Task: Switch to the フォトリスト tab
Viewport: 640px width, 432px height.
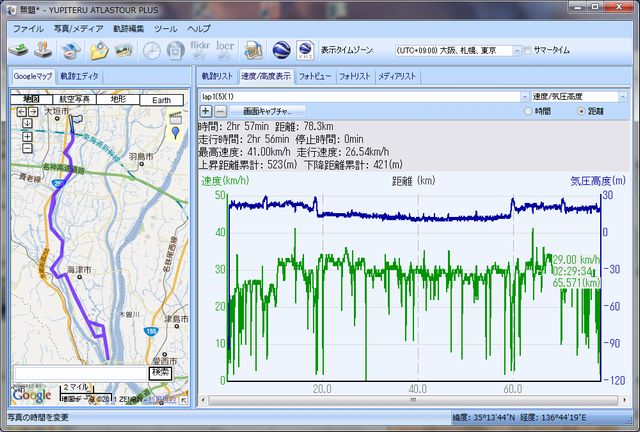Action: (x=355, y=76)
